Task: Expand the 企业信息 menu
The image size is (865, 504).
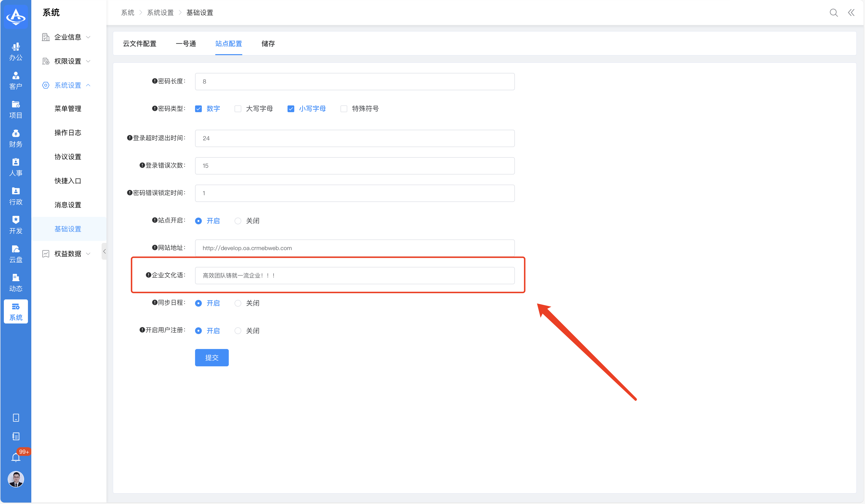Action: point(68,37)
